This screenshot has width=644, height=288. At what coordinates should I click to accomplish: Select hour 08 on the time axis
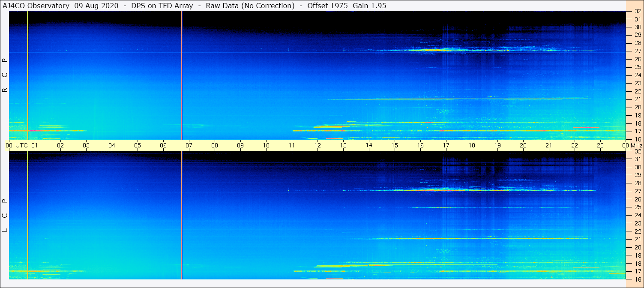coord(215,145)
